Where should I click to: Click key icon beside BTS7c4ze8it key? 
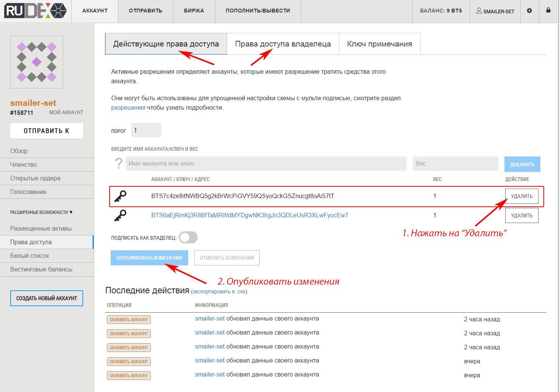tap(120, 197)
